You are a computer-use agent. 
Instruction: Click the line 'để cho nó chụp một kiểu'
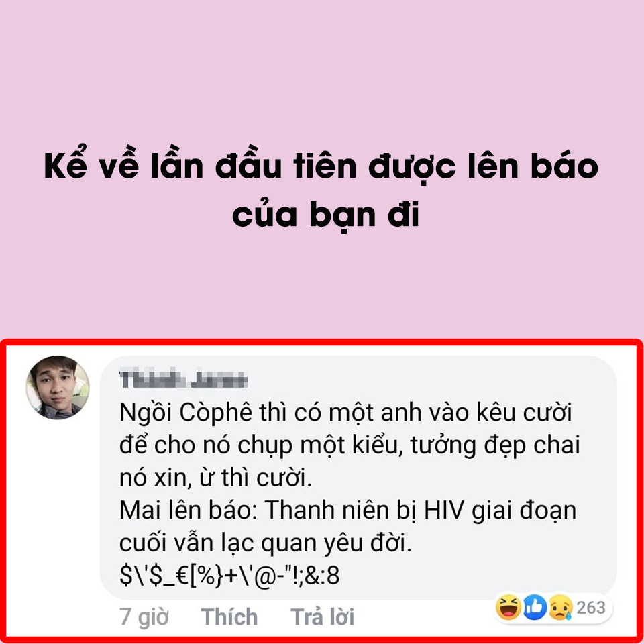pos(350,445)
